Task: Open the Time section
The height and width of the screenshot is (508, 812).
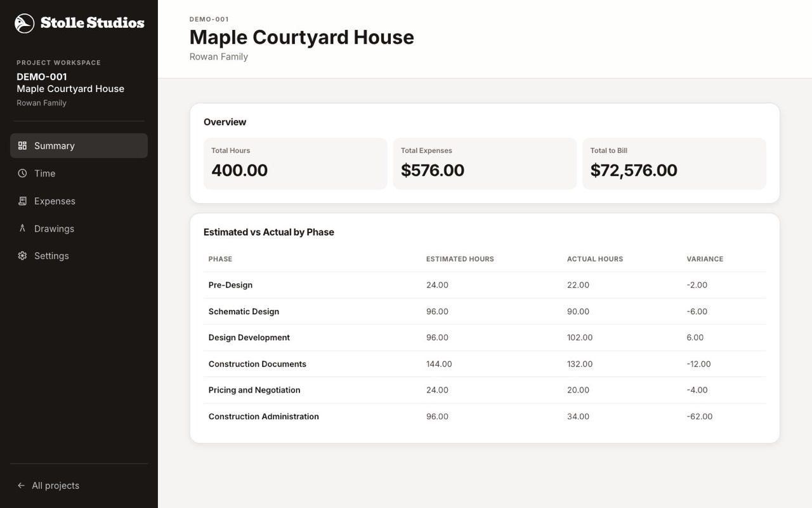Action: pyautogui.click(x=79, y=173)
